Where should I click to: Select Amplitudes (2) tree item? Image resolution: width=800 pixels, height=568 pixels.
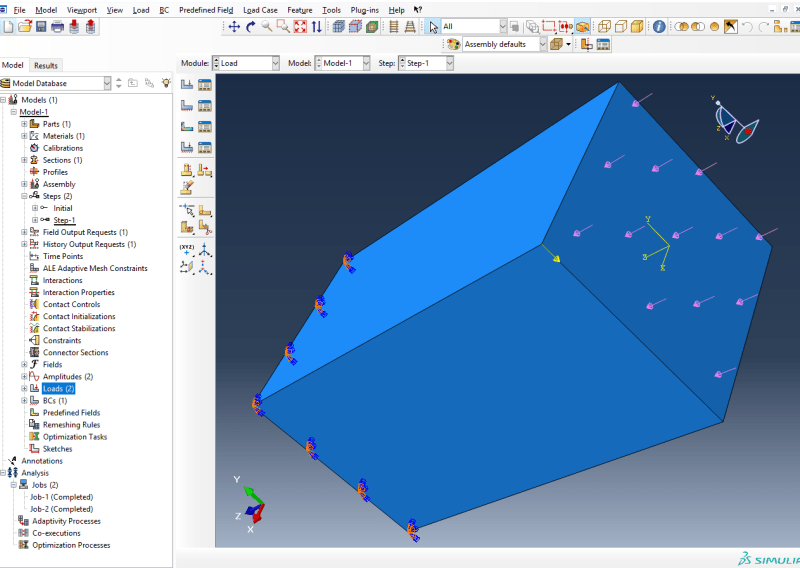(x=68, y=377)
